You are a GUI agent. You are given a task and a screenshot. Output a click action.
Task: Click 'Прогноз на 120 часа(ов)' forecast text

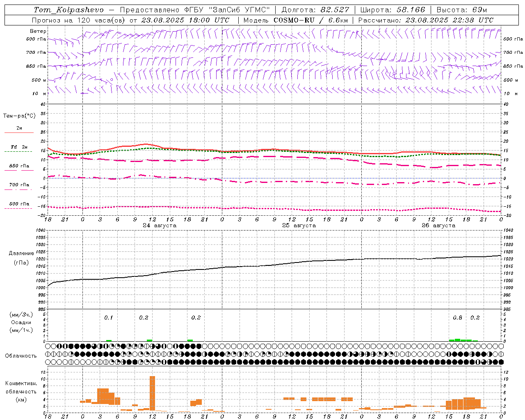coord(78,20)
